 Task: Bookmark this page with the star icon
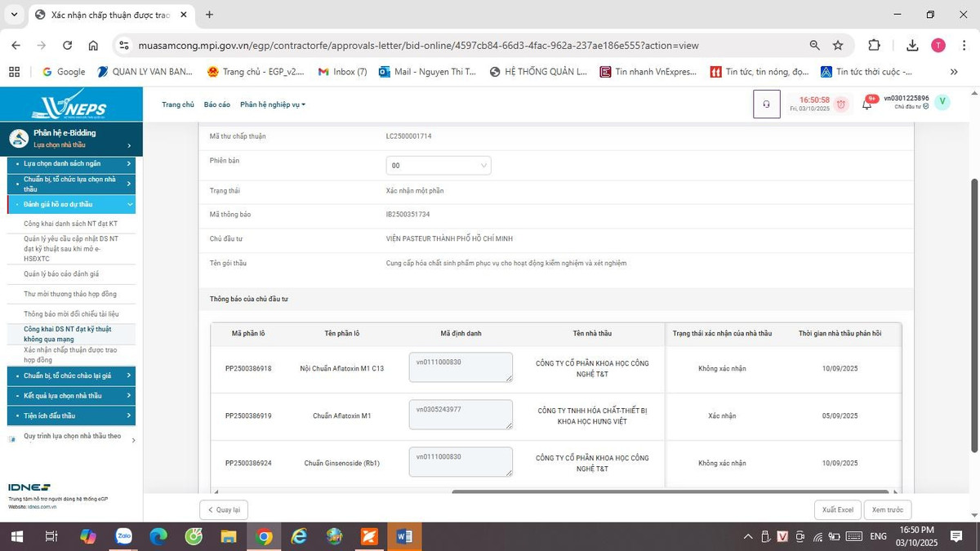tap(838, 46)
